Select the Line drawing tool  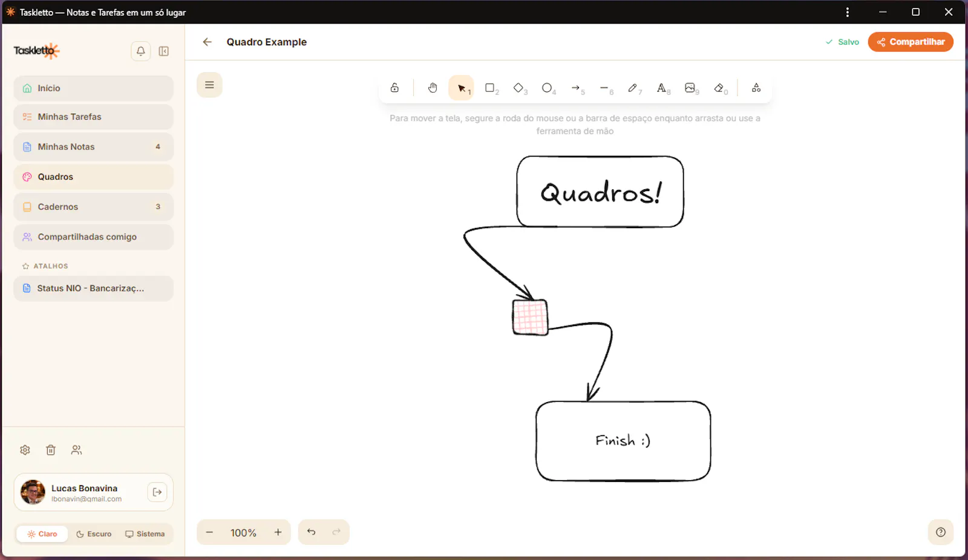coord(605,88)
